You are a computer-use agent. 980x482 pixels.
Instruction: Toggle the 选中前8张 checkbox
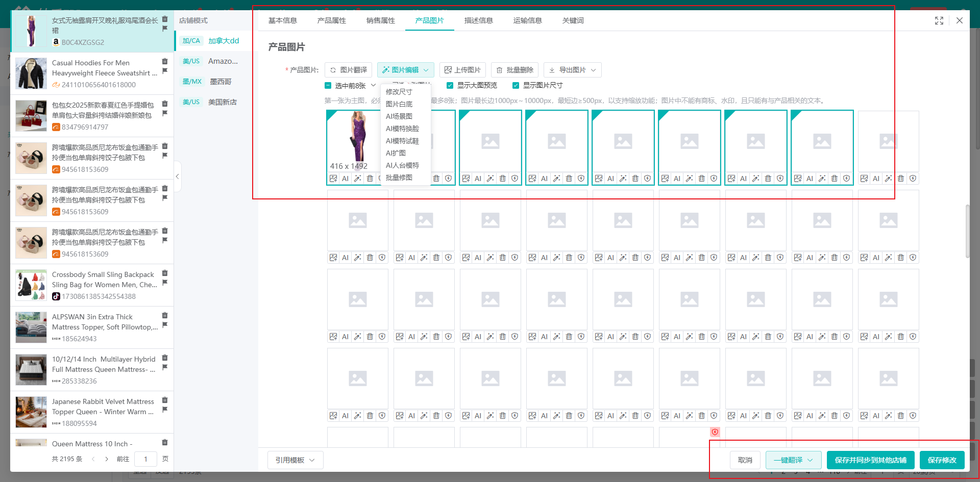point(328,86)
